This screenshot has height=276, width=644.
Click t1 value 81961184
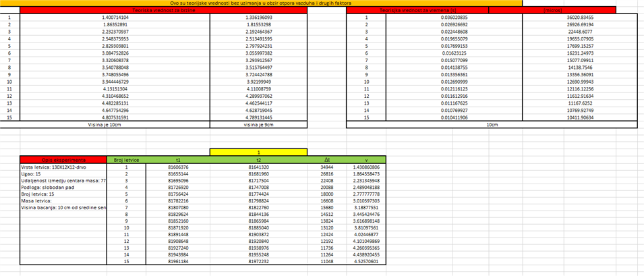pos(178,261)
